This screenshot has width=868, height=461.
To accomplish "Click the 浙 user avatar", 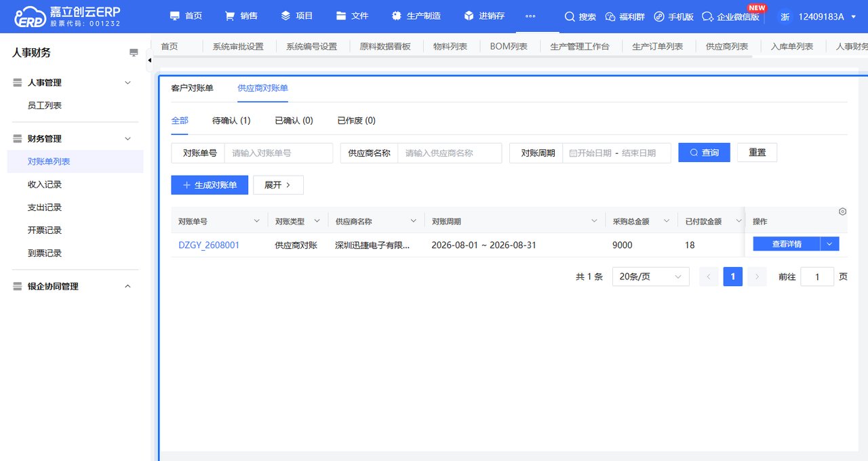I will click(x=785, y=16).
